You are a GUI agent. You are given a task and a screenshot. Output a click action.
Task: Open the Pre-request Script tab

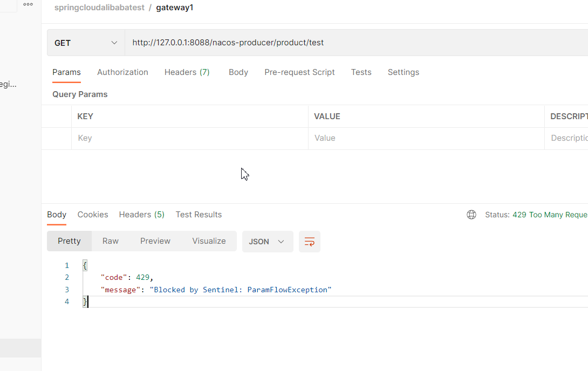[x=299, y=72]
